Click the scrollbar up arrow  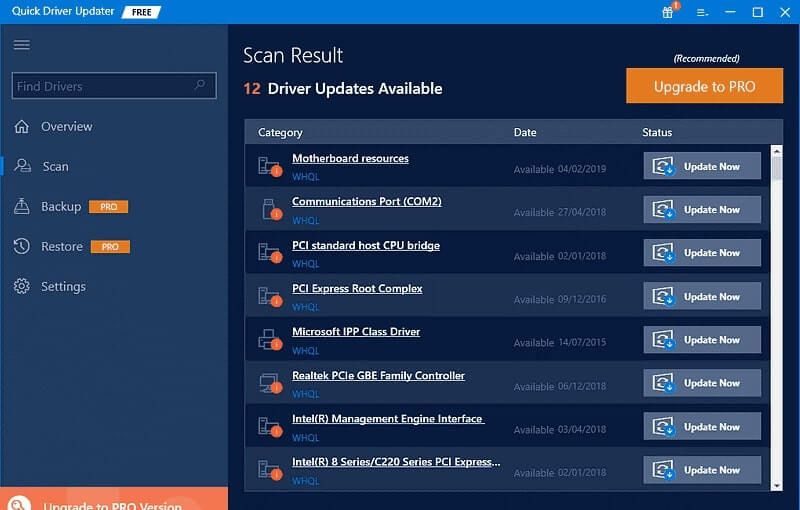tap(777, 150)
